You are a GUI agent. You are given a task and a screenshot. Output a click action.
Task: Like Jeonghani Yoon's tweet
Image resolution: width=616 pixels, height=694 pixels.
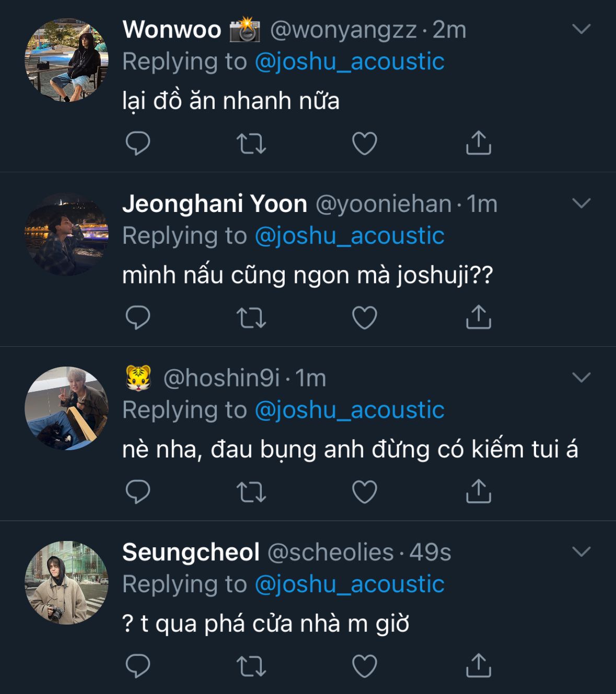pos(365,317)
